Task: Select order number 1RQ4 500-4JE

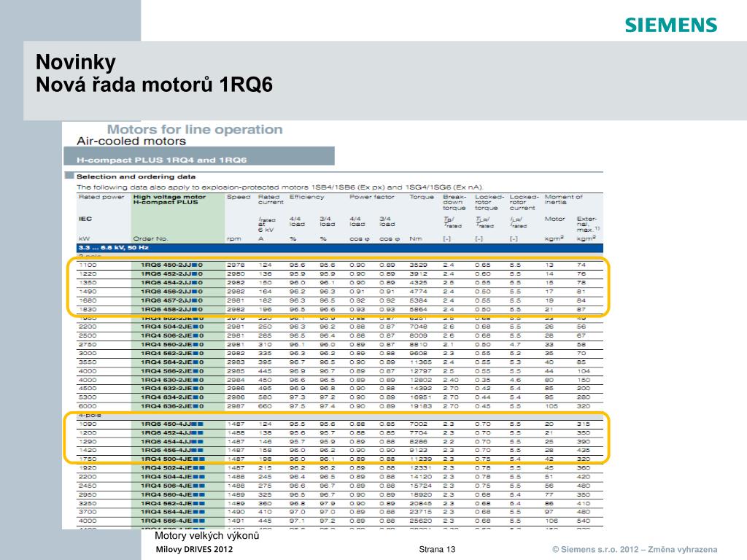Action: pyautogui.click(x=172, y=459)
